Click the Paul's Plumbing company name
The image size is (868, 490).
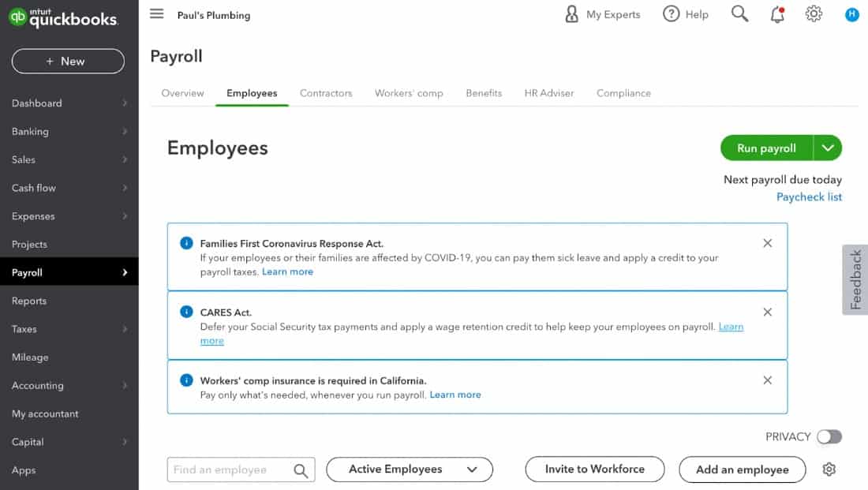tap(214, 16)
